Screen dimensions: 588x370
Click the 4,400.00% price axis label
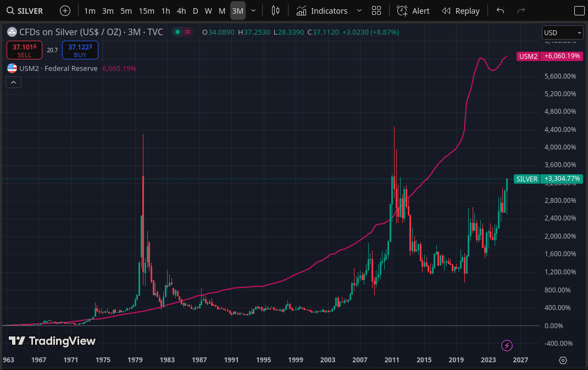click(x=561, y=129)
